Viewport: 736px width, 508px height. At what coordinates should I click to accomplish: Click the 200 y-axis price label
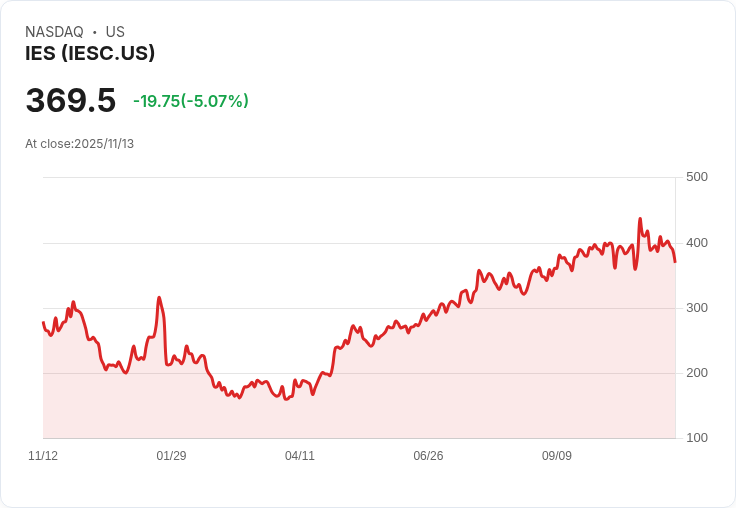[x=696, y=373]
